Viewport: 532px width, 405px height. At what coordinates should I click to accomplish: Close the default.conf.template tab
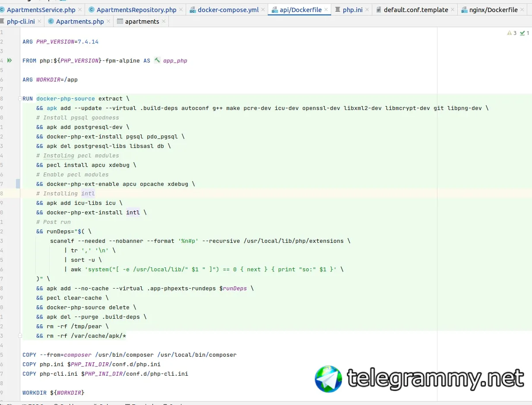pos(453,10)
